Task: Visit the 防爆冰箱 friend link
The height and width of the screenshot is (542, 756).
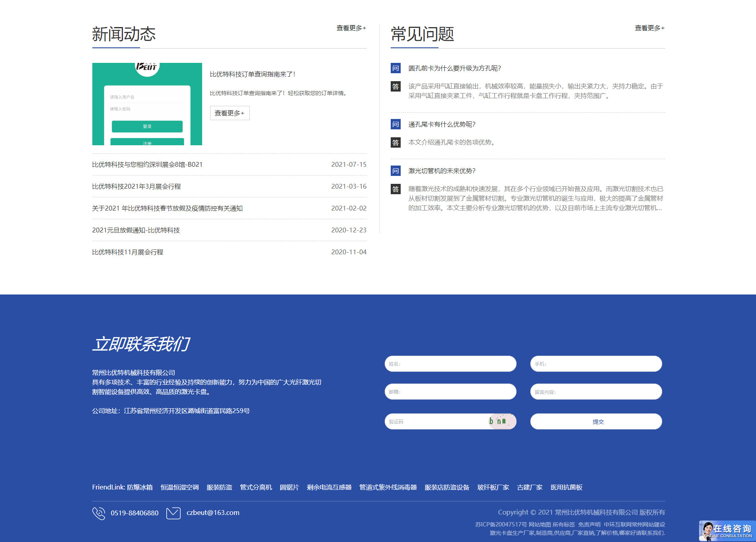Action: [140, 487]
